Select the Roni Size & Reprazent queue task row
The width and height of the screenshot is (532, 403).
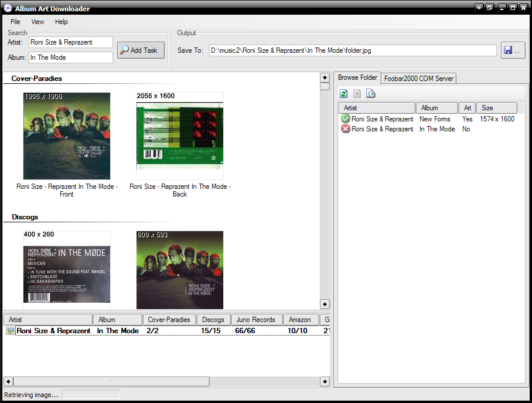coord(167,331)
